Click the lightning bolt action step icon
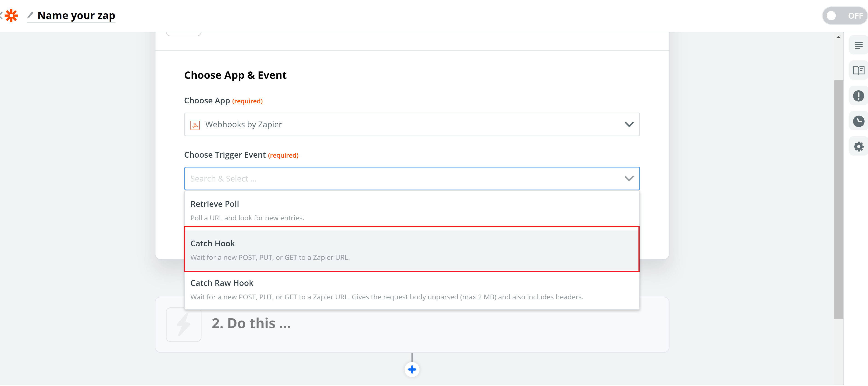 (x=184, y=325)
